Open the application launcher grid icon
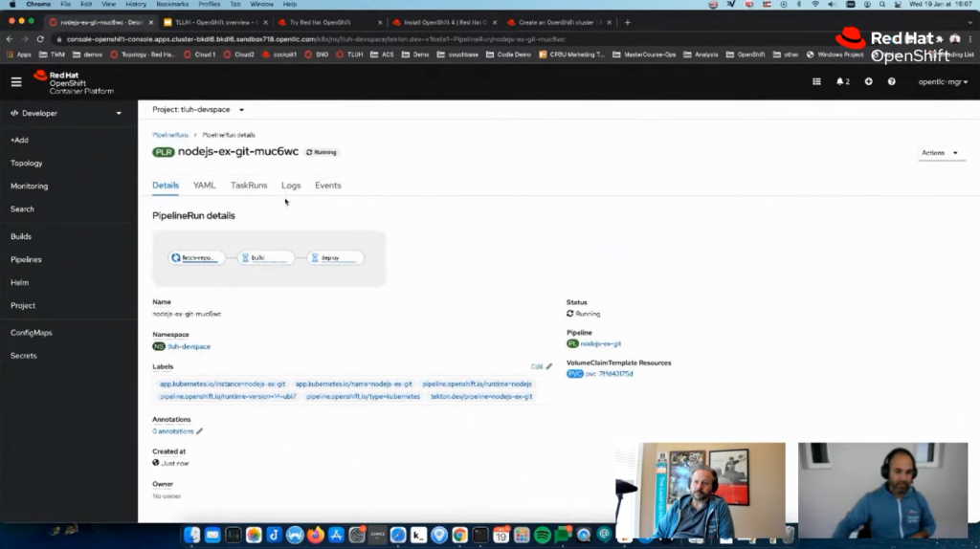980x549 pixels. pos(816,82)
